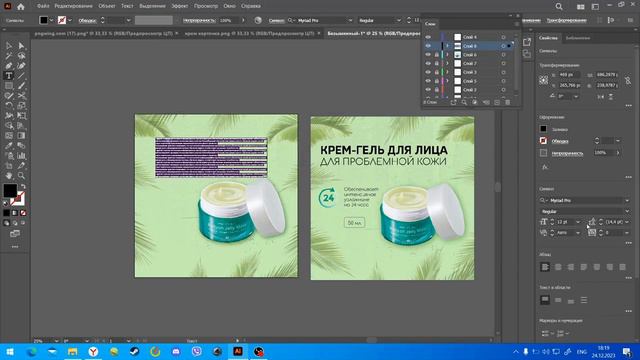Select the Pen tool
The width and height of the screenshot is (640, 360).
pyautogui.click(x=9, y=66)
